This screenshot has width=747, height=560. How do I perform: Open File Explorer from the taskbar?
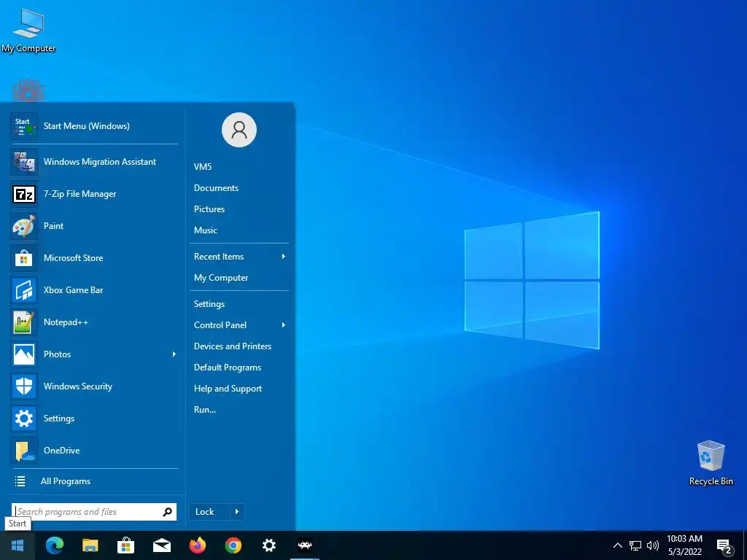pos(90,545)
